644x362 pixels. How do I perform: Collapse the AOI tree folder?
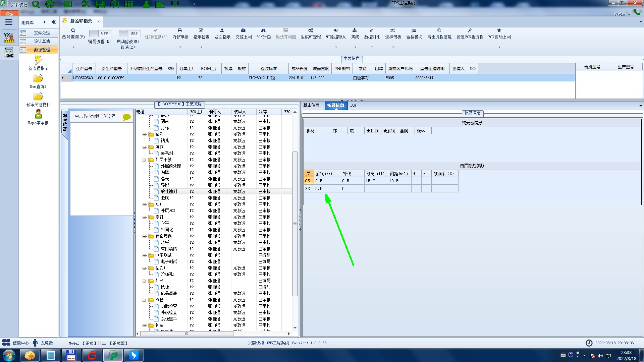144,204
